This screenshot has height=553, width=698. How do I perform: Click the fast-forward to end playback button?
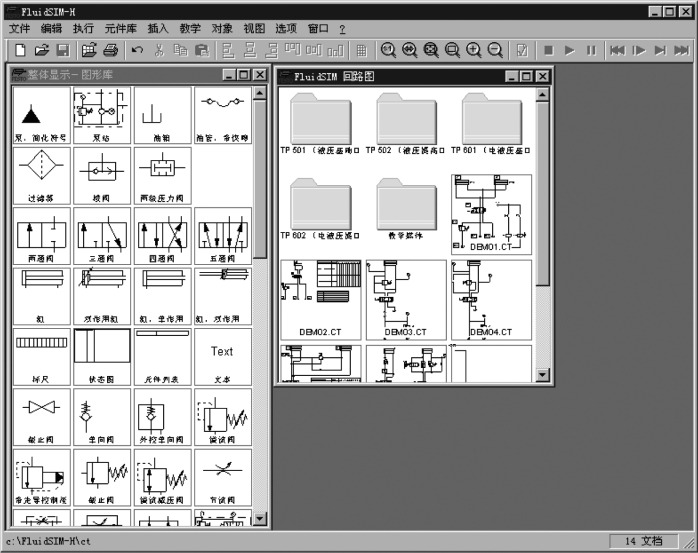point(682,50)
